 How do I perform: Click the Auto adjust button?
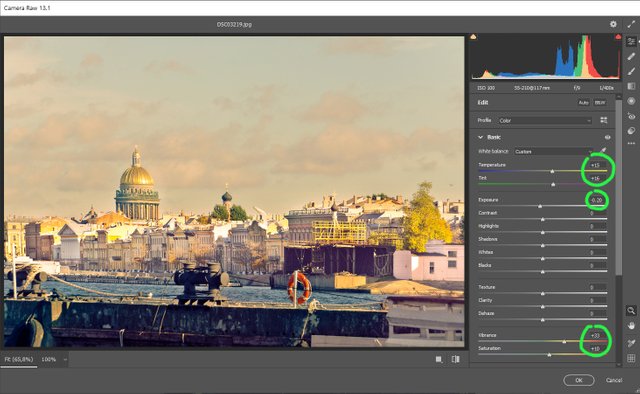583,102
